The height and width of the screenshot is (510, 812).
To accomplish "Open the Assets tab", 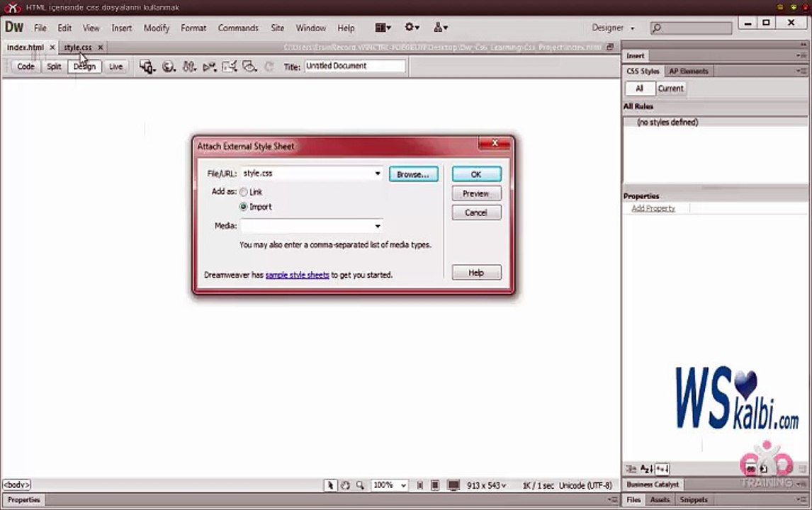I will click(x=660, y=499).
